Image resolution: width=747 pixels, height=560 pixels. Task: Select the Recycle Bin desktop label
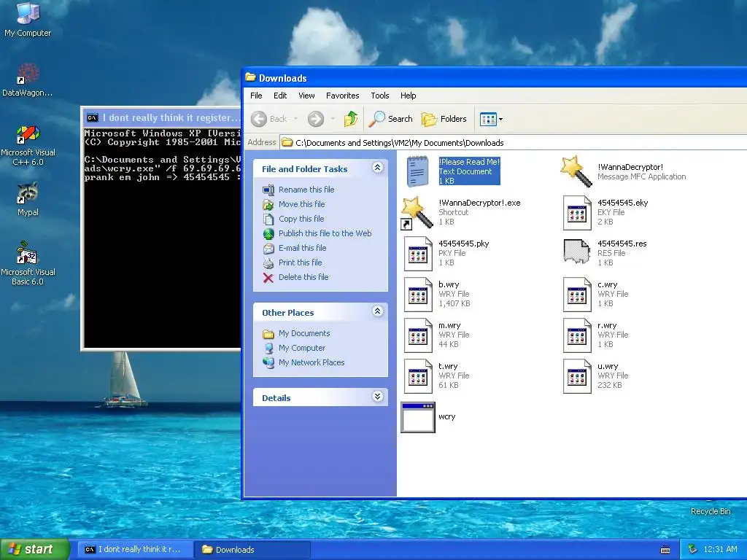pos(711,511)
